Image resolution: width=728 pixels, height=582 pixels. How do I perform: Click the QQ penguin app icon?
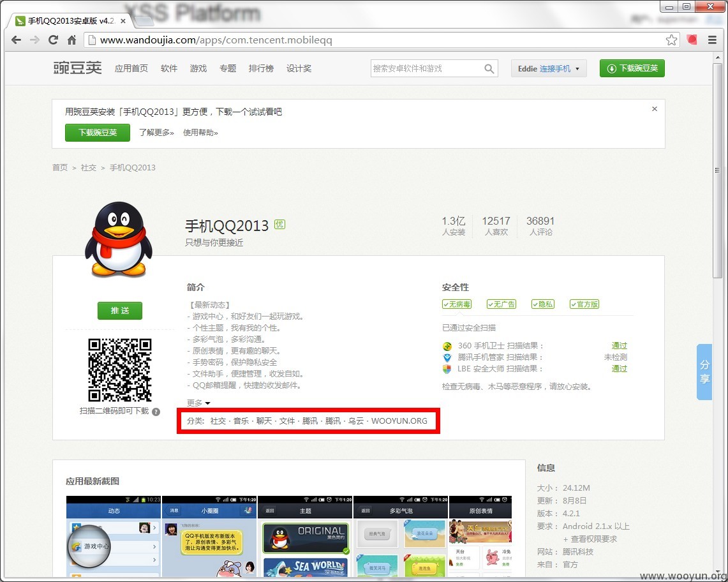(x=119, y=240)
